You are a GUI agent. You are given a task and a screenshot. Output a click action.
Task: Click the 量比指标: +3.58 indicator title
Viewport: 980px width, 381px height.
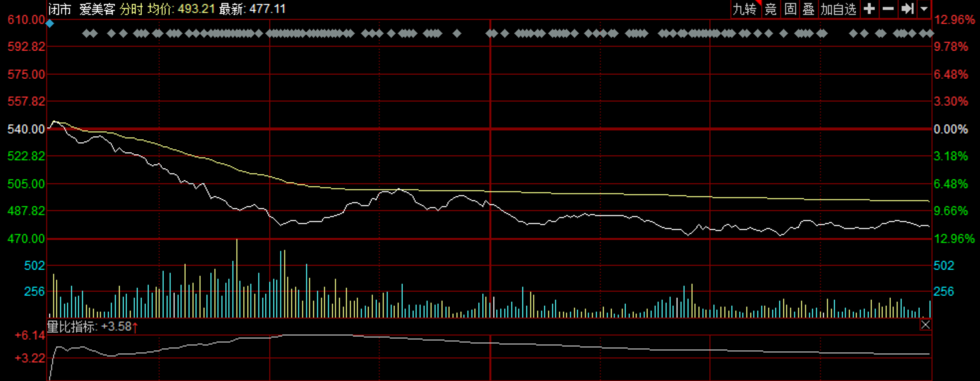(x=93, y=327)
